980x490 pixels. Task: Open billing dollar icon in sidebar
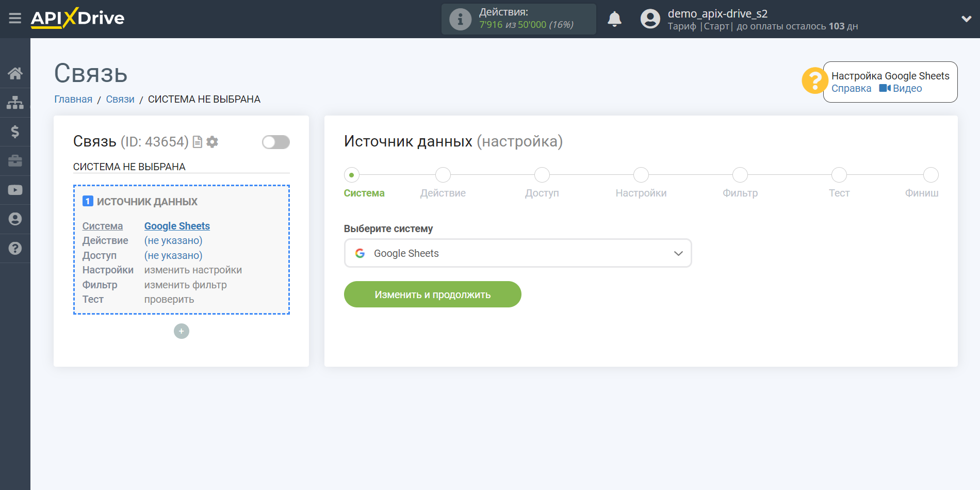(x=15, y=132)
